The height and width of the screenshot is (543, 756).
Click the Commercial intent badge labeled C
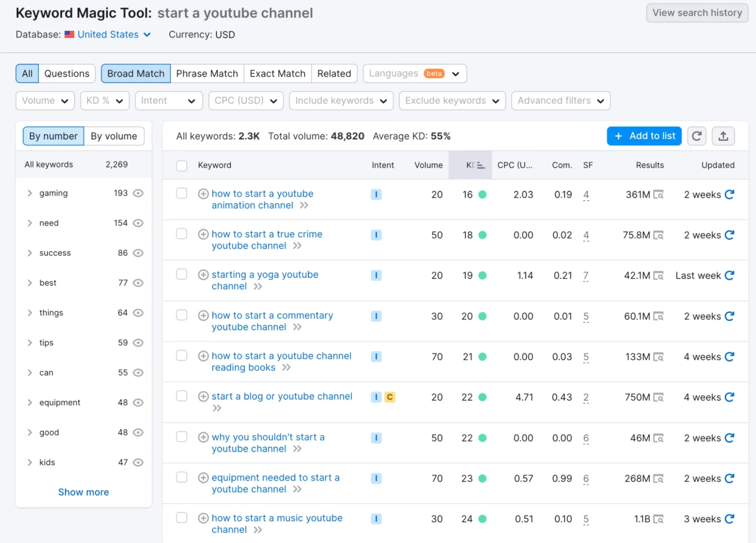click(390, 397)
